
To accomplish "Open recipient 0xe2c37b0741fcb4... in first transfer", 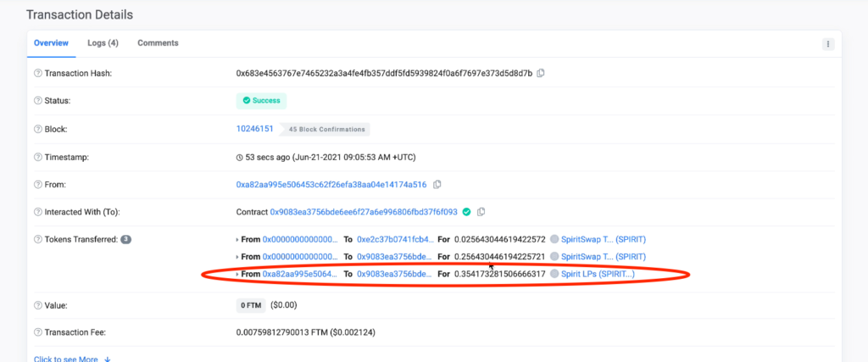I will click(396, 240).
